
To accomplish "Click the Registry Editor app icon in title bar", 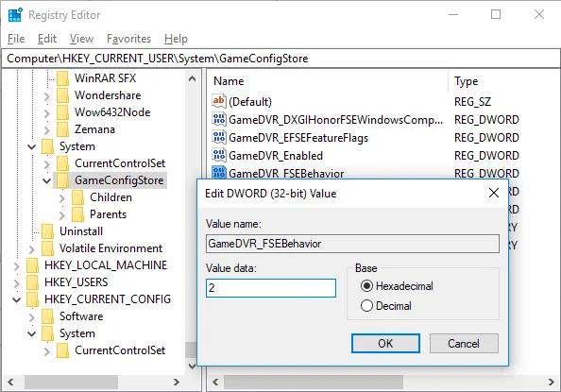I will click(16, 15).
